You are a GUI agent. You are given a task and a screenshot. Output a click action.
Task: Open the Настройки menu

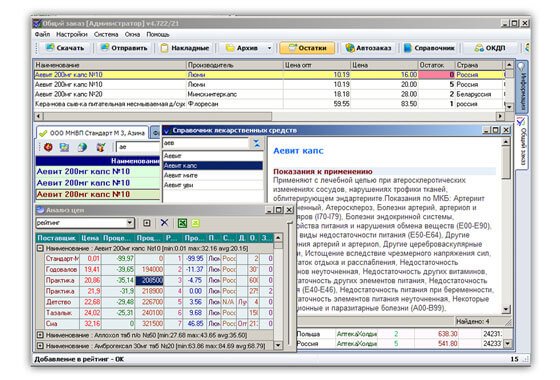click(x=72, y=34)
